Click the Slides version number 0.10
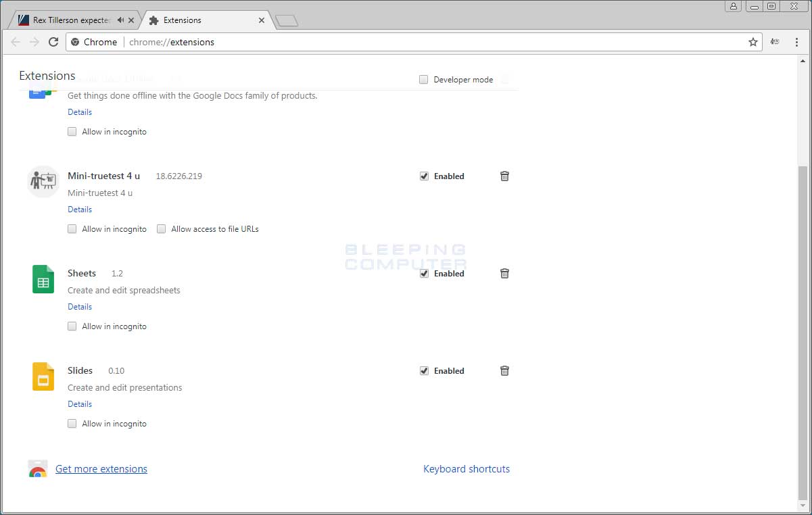 [116, 371]
